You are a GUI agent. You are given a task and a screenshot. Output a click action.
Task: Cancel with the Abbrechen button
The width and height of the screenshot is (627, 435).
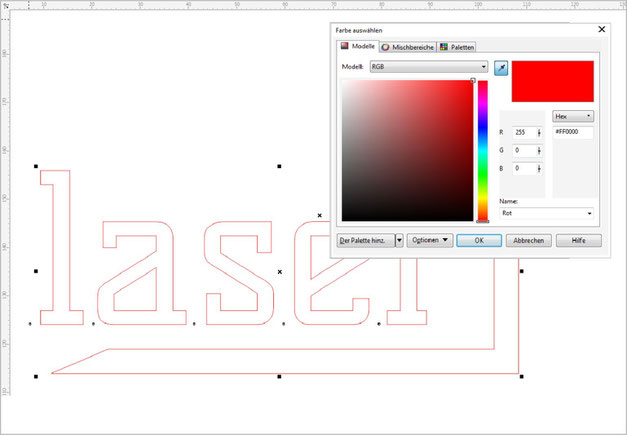[x=529, y=241]
